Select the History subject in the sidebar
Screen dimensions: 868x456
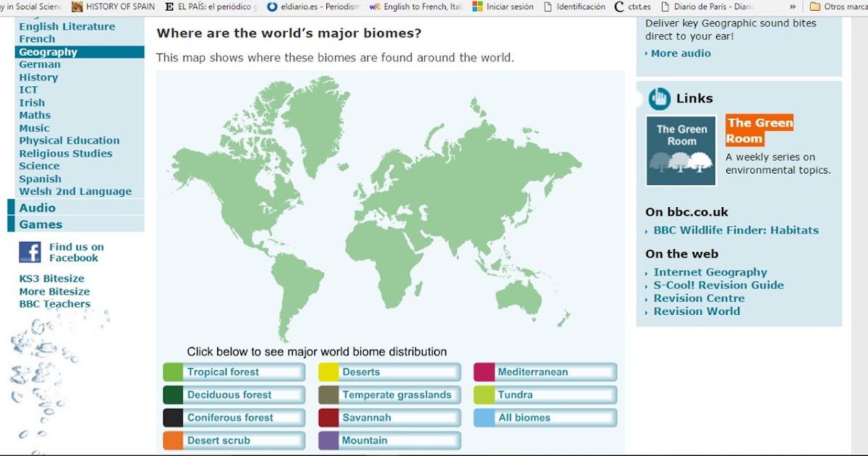(x=39, y=77)
